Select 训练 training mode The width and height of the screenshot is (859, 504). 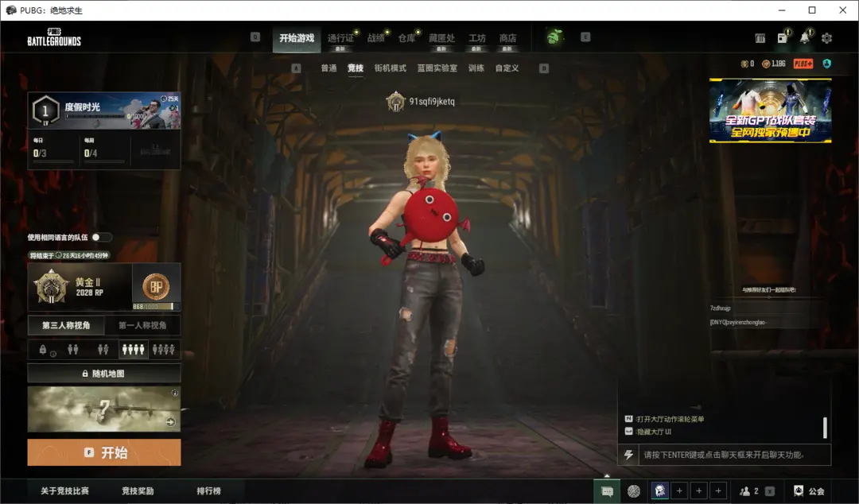click(476, 68)
